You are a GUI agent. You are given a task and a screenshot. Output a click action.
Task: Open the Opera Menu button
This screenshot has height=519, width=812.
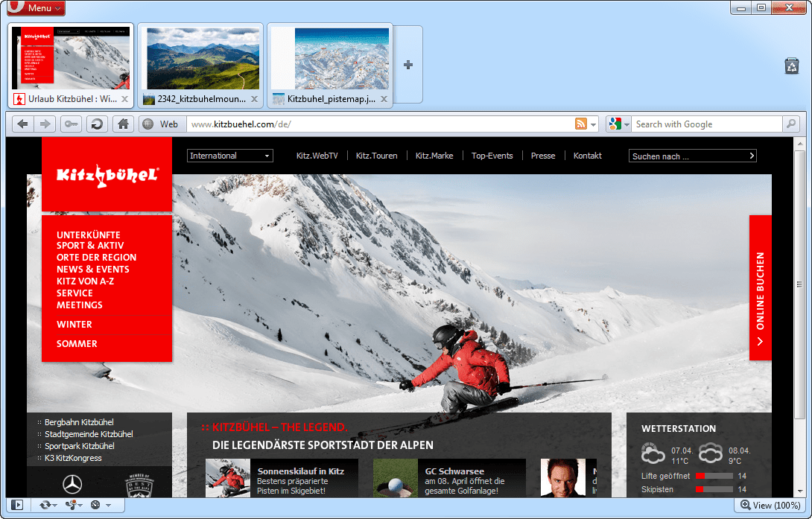pyautogui.click(x=36, y=8)
